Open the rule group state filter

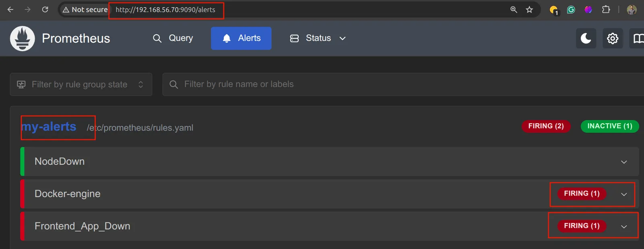pos(81,84)
